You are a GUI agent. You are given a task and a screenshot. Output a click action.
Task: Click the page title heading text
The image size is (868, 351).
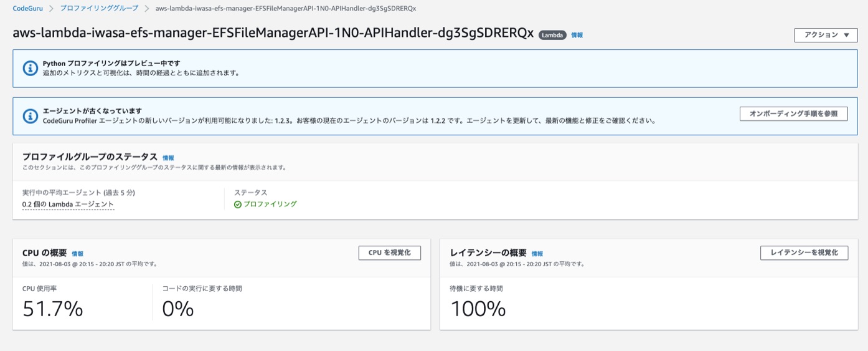[273, 34]
